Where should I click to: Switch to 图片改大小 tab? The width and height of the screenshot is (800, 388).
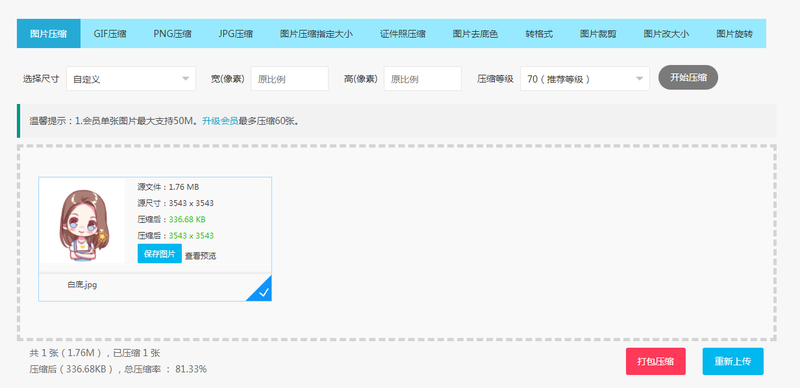pyautogui.click(x=666, y=34)
